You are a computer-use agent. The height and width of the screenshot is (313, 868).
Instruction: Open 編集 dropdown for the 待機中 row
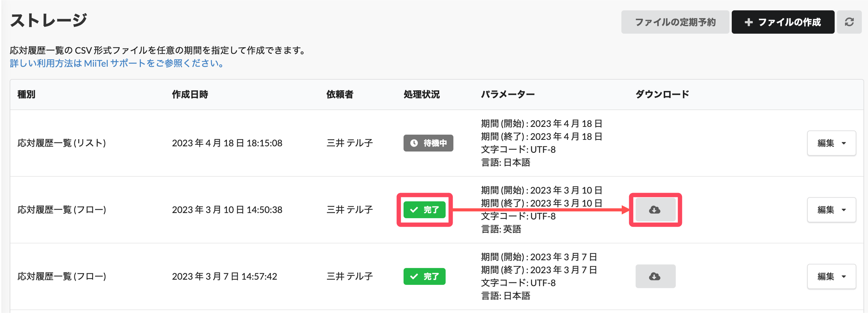pos(831,143)
